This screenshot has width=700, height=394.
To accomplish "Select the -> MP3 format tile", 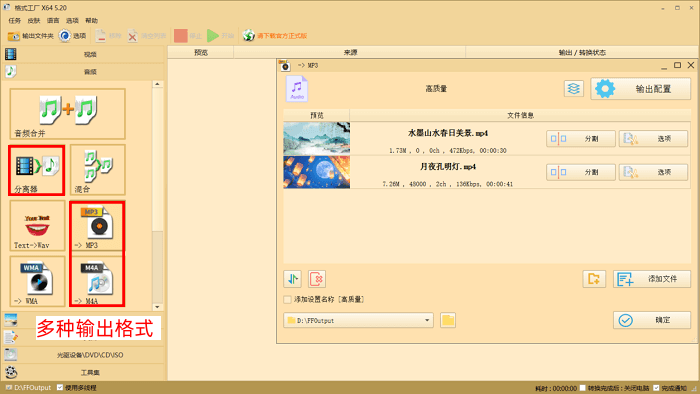I will (x=98, y=226).
